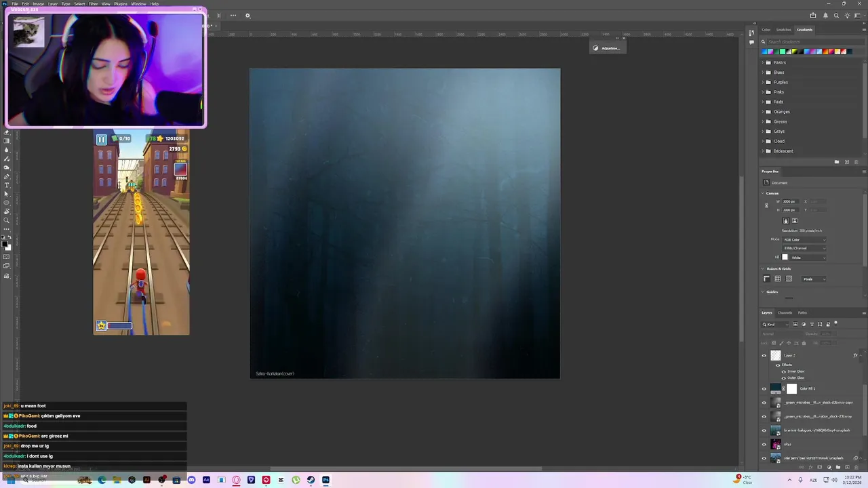Filter layers by pixel layer icon
Image resolution: width=868 pixels, height=488 pixels.
[x=795, y=324]
